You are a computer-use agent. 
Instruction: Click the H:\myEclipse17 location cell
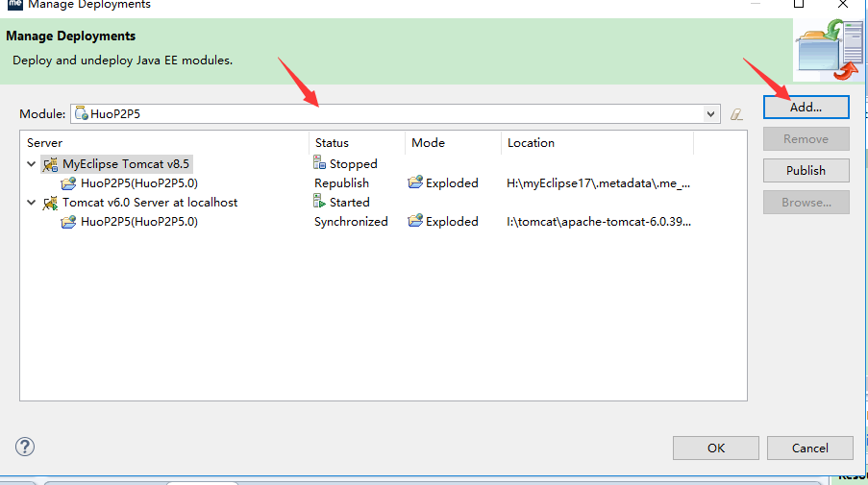(x=599, y=183)
